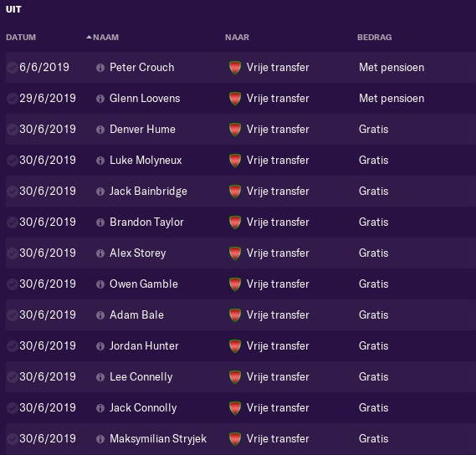
Task: Sort list by BEDRAG column header
Action: (x=374, y=38)
